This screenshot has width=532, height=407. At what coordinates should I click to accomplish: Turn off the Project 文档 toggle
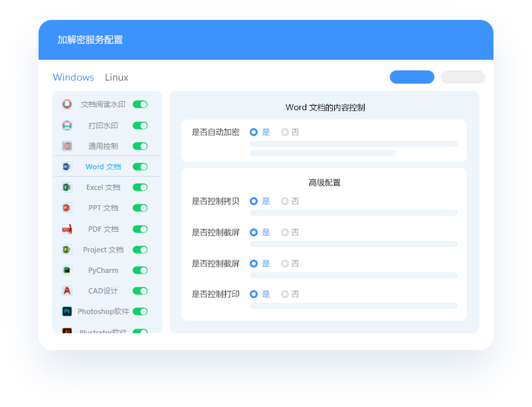(139, 250)
